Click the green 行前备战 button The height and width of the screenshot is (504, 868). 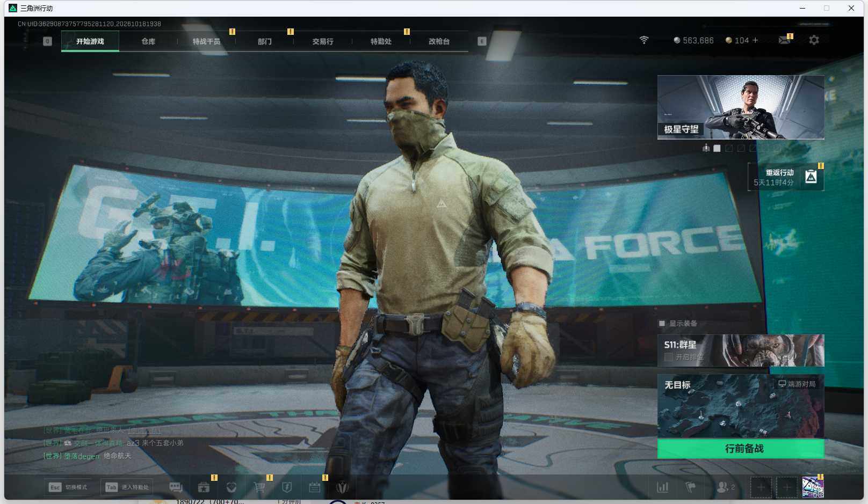tap(741, 449)
